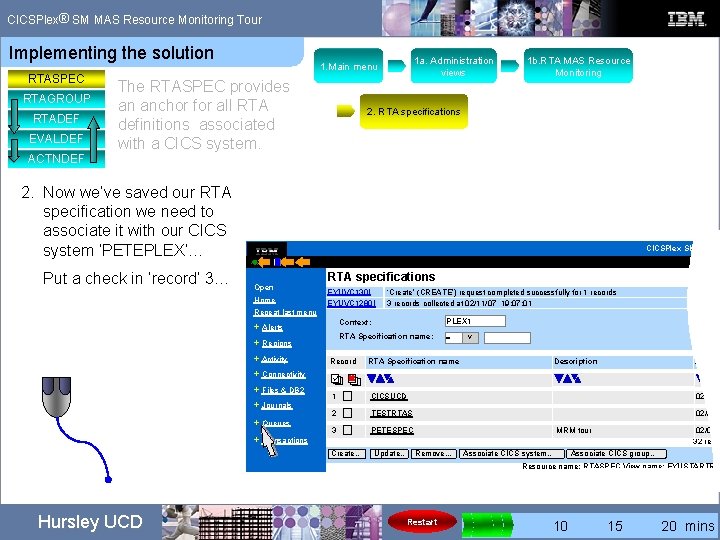Image resolution: width=720 pixels, height=540 pixels.
Task: Click the grey mouse illustration
Action: point(56,397)
